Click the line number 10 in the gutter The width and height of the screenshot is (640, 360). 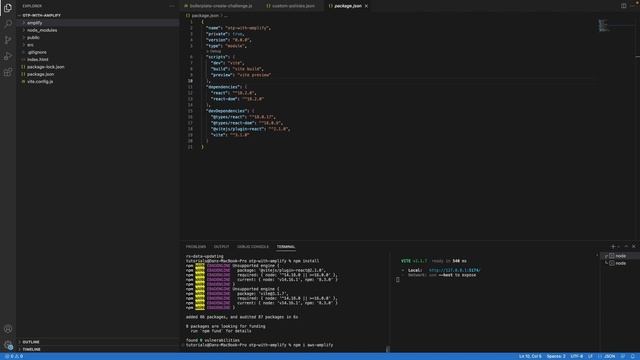(190, 81)
